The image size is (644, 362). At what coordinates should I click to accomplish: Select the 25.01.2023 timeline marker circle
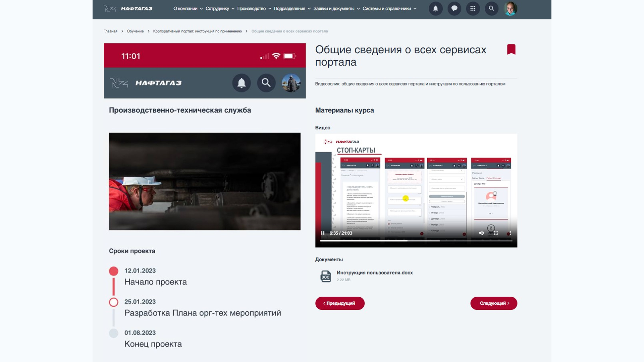click(x=114, y=302)
